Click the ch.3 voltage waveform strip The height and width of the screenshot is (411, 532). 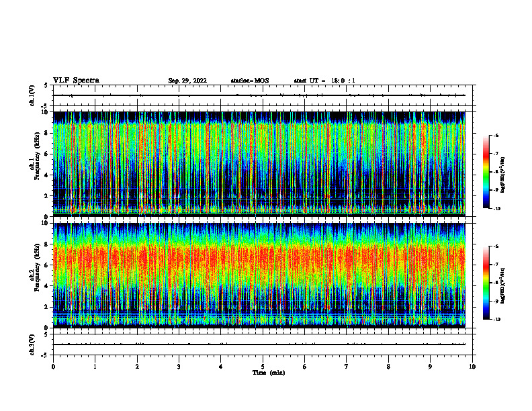pos(263,345)
